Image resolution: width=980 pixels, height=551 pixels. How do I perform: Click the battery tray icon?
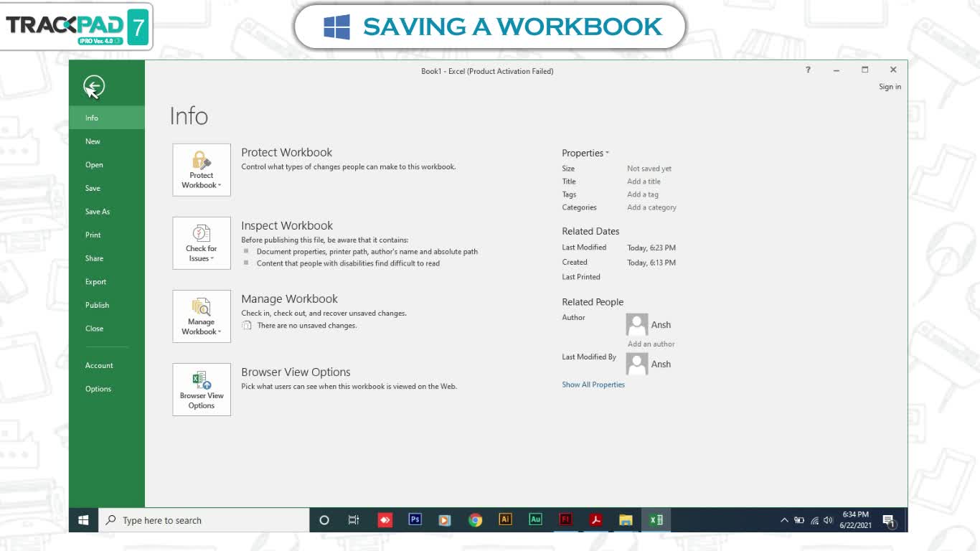(799, 520)
